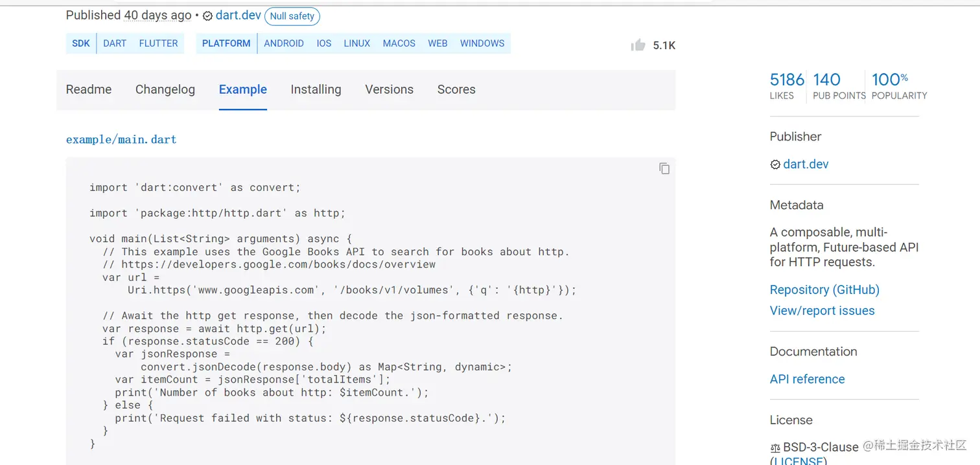Click the 'var itemCount' code line
This screenshot has height=465, width=980.
pyautogui.click(x=253, y=380)
